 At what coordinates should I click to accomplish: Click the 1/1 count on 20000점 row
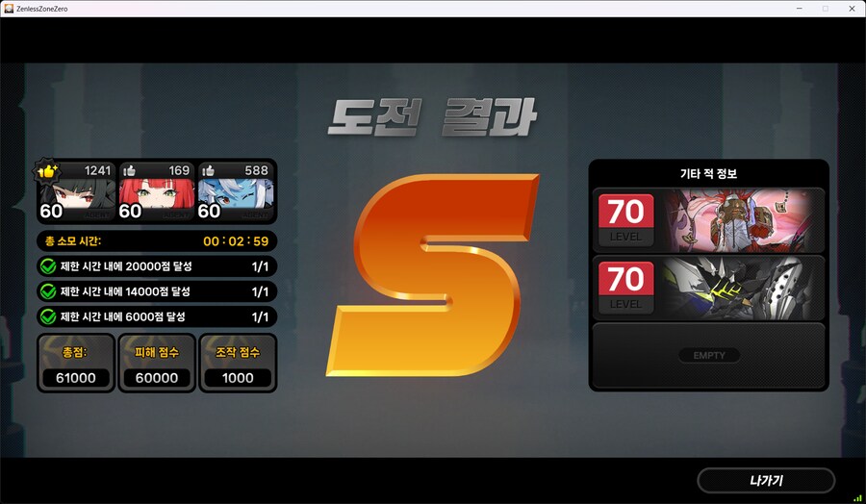(260, 266)
